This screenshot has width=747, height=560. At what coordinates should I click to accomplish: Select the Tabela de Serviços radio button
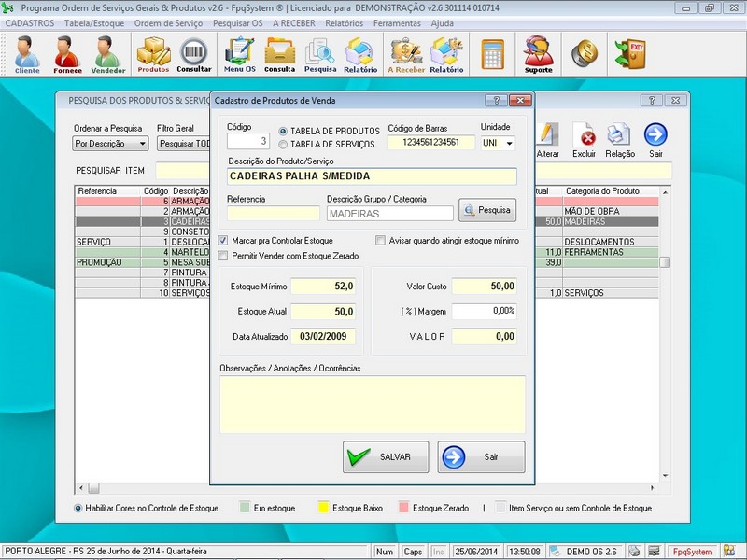[284, 145]
